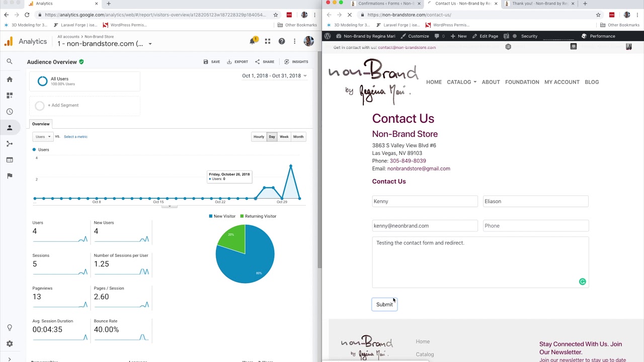Screen dimensions: 644x362
Task: Click New in WordPress admin bar
Action: 458,36
